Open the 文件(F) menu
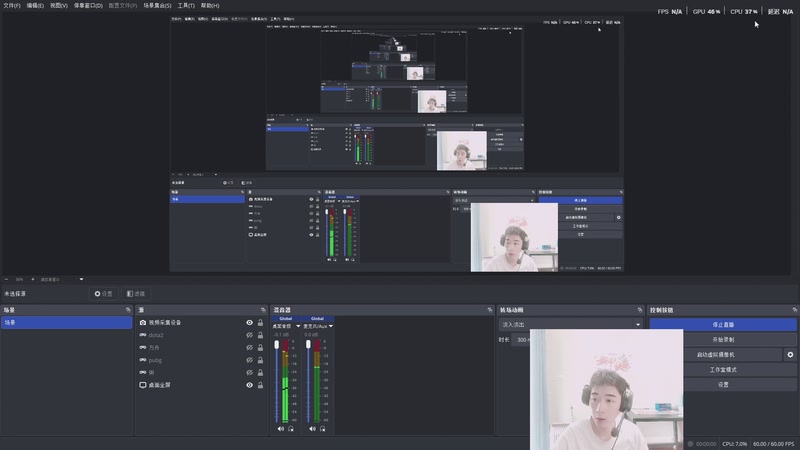Viewport: 800px width, 450px height. (12, 6)
